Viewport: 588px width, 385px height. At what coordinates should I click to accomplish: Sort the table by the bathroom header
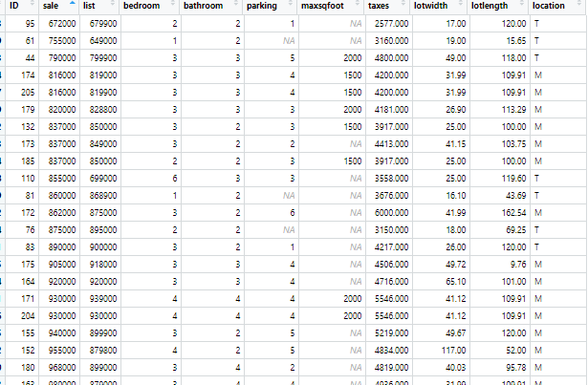point(203,6)
